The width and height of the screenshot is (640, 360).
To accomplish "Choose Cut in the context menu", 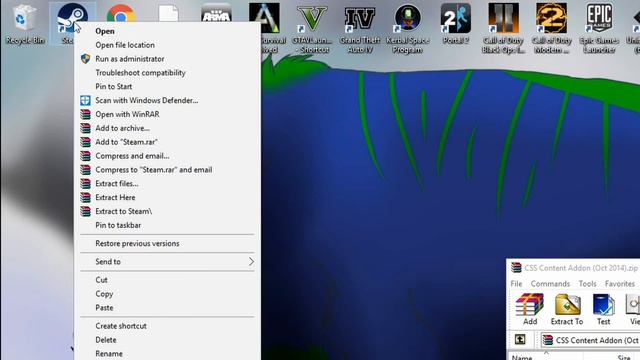I will point(167,280).
